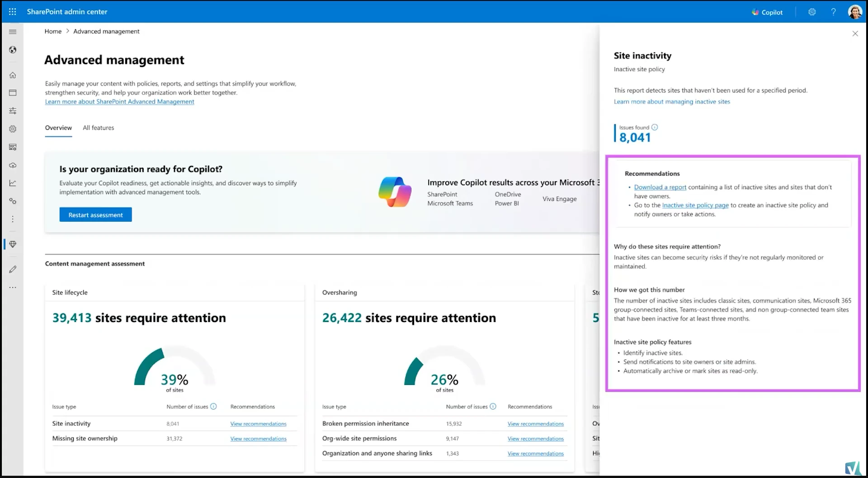868x478 pixels.
Task: Select Advanced management diamond icon
Action: 13,244
